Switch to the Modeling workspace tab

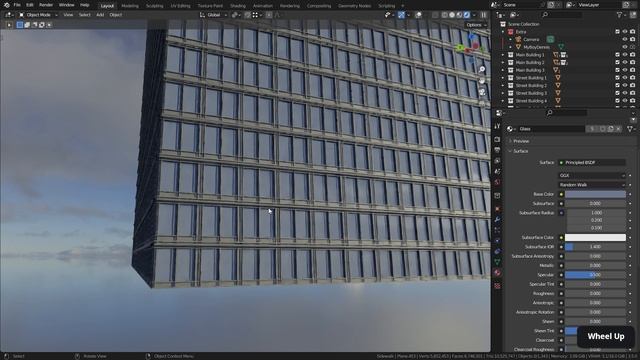click(130, 6)
